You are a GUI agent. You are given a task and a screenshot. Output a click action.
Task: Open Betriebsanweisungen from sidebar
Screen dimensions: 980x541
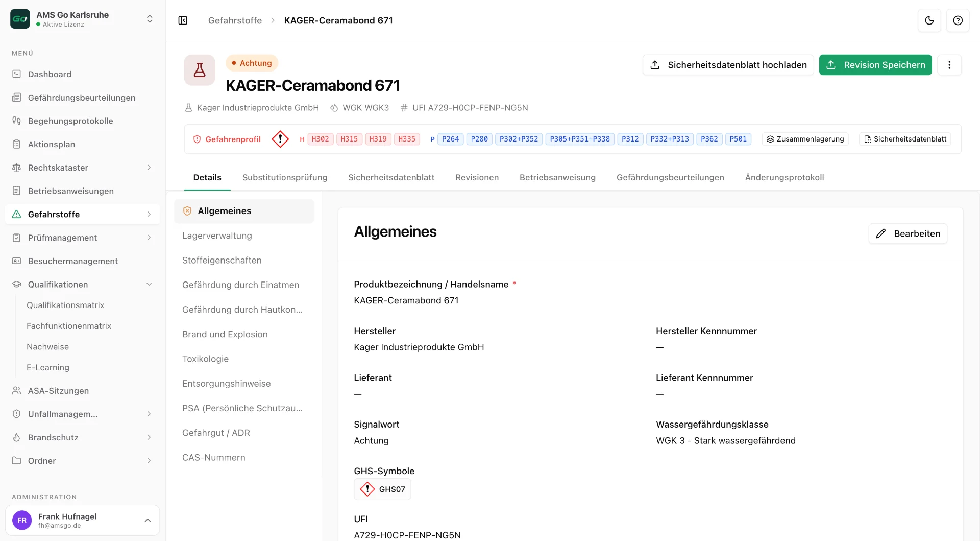(x=83, y=191)
